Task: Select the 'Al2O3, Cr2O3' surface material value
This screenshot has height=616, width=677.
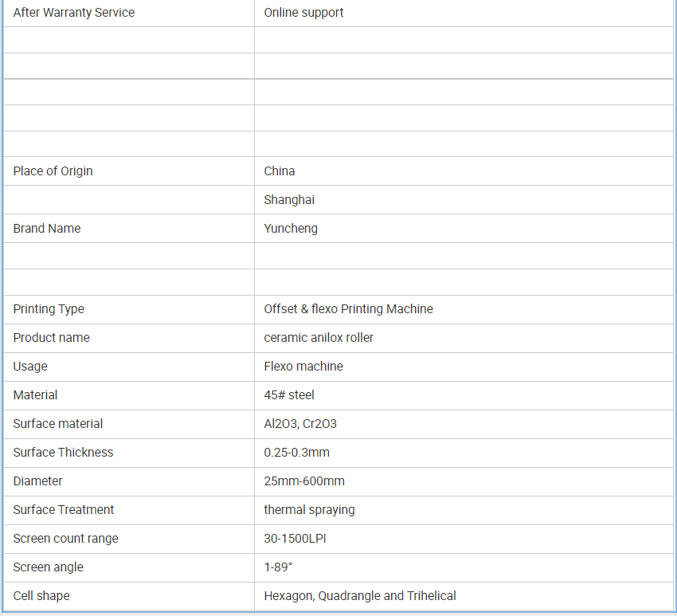Action: tap(300, 424)
